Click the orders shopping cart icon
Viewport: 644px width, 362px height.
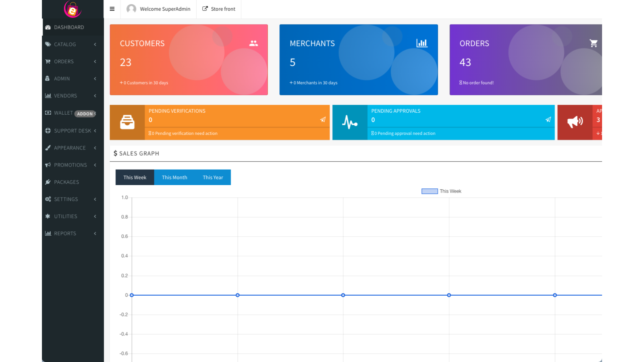tap(593, 43)
